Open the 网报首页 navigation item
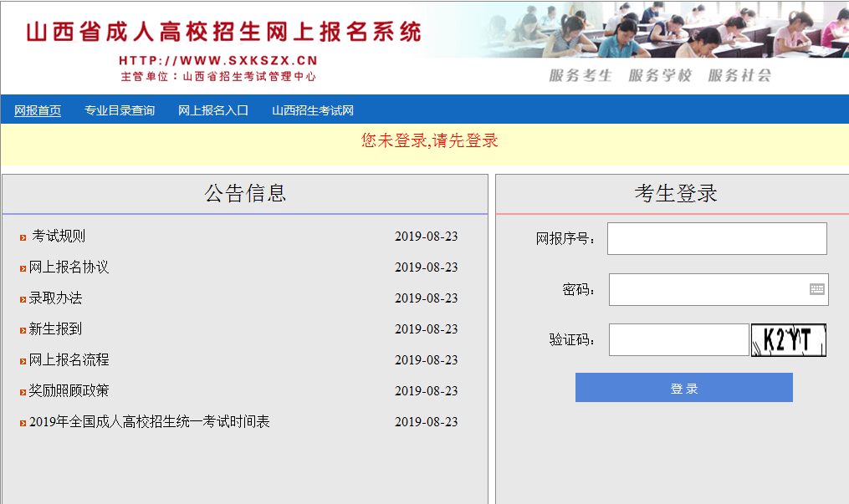This screenshot has width=849, height=504. tap(38, 110)
